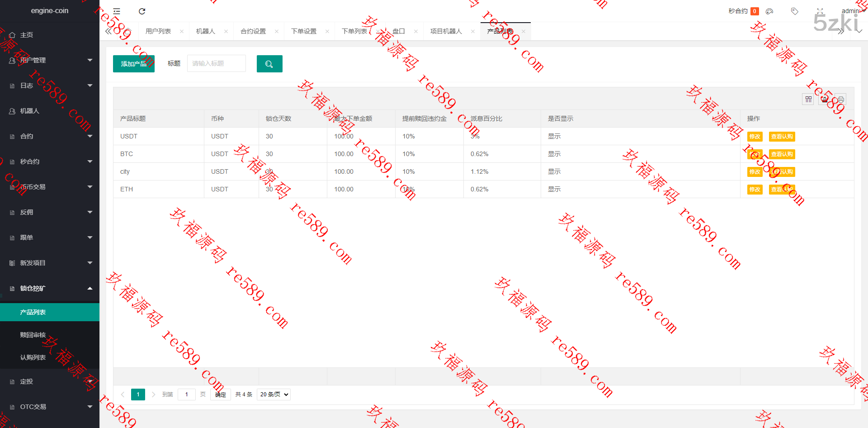Open the table column filter icon
This screenshot has width=868, height=428.
808,99
